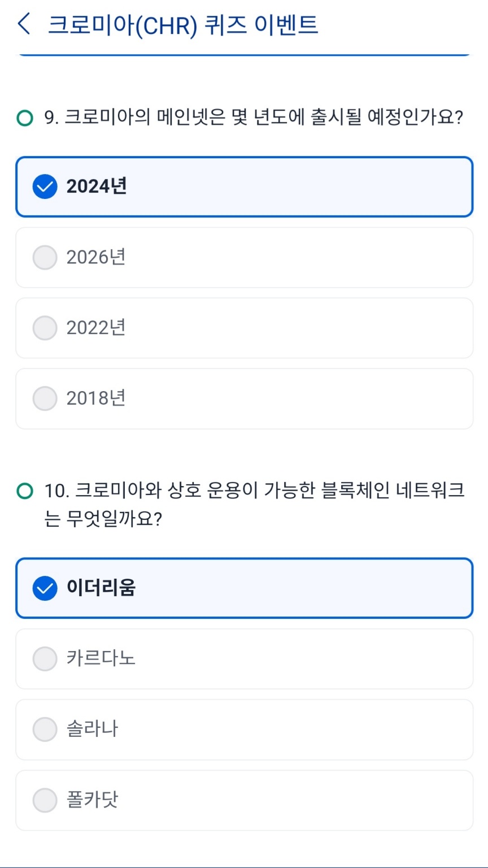Tap the 솔라나 answer text
Viewport: 488px width, 868px height.
pyautogui.click(x=92, y=730)
